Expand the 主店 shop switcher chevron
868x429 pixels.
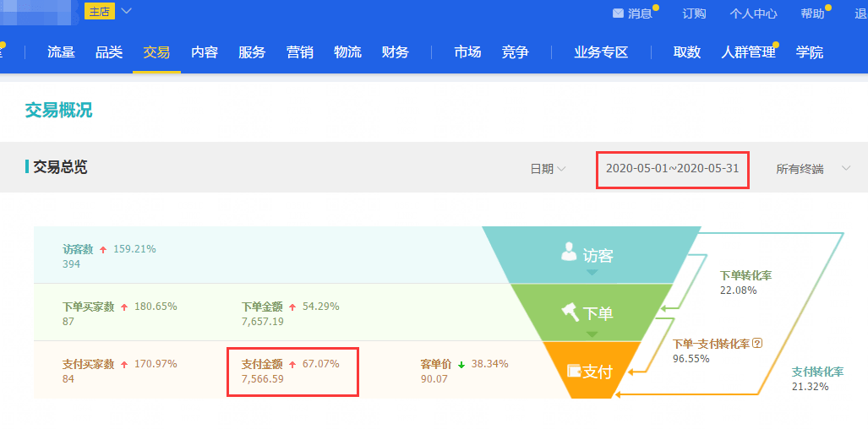click(x=127, y=10)
